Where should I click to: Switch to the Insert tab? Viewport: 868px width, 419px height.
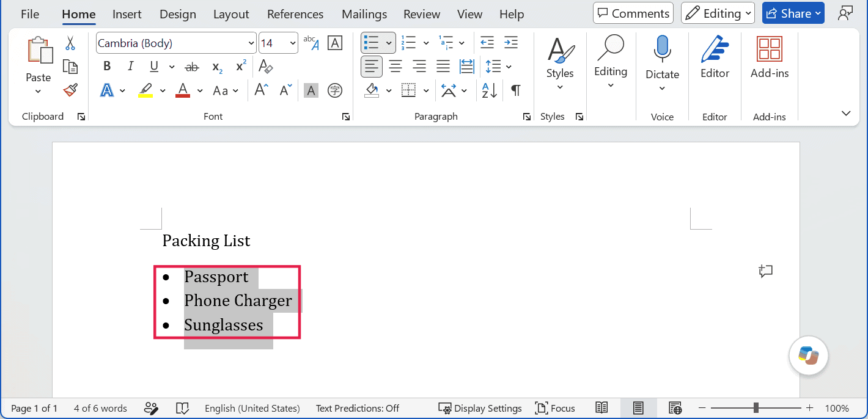coord(127,14)
